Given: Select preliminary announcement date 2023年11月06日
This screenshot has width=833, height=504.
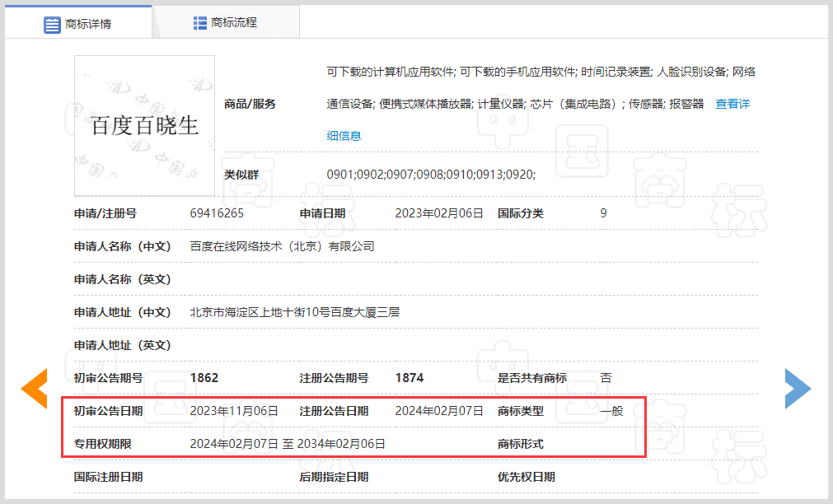Looking at the screenshot, I should click(x=234, y=411).
